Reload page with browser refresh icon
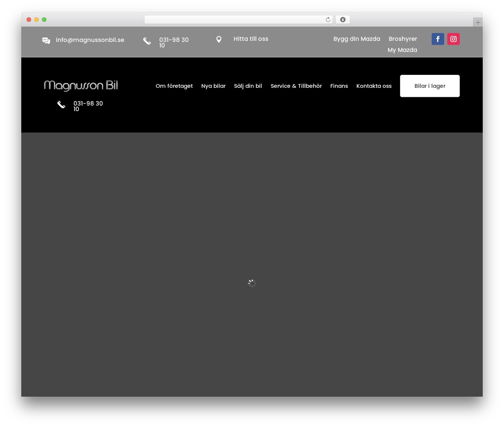The width and height of the screenshot is (504, 427). 328,20
